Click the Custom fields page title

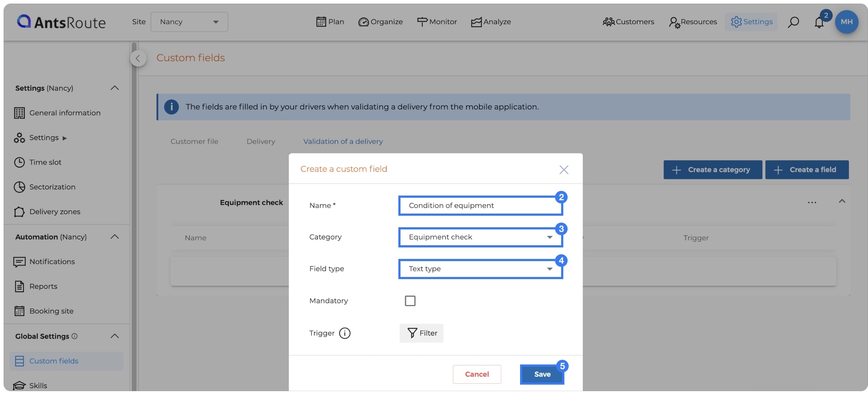[191, 58]
